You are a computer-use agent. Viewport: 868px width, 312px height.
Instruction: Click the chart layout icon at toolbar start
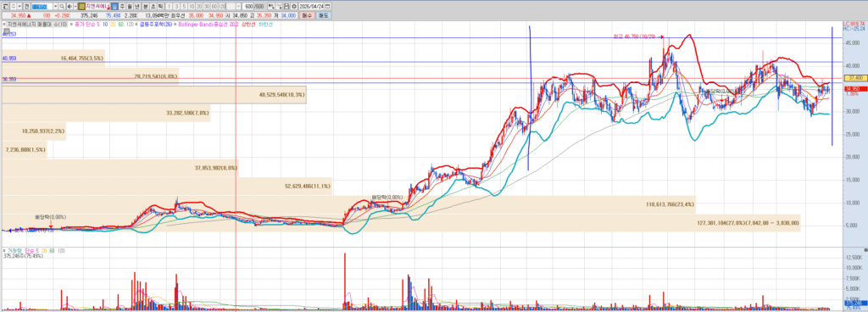(6, 6)
